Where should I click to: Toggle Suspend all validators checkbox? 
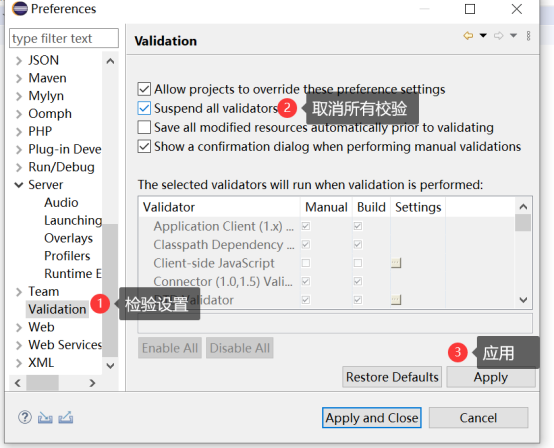pos(144,108)
